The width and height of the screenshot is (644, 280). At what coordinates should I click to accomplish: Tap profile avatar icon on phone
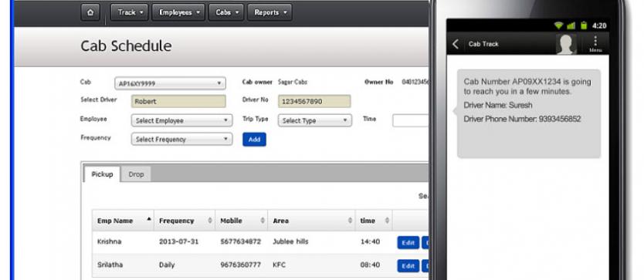coord(566,44)
